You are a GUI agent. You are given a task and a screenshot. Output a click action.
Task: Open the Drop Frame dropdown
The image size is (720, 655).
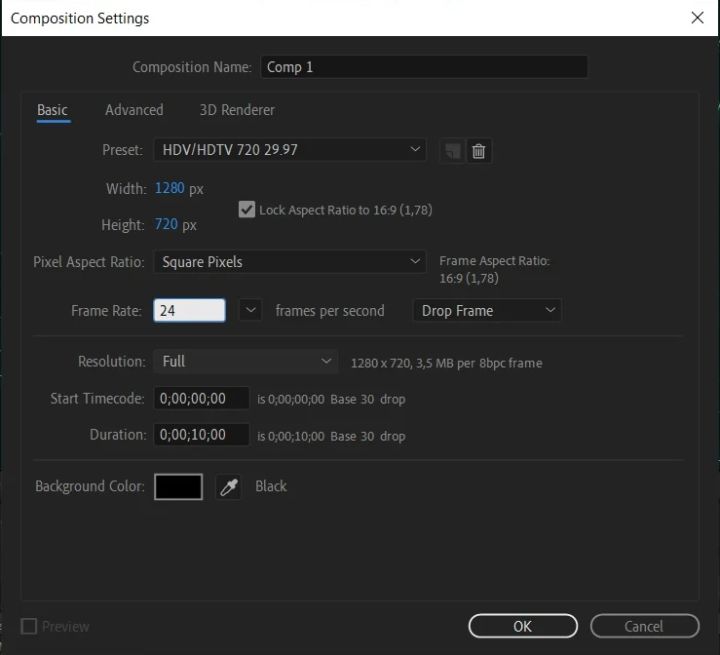click(x=486, y=311)
